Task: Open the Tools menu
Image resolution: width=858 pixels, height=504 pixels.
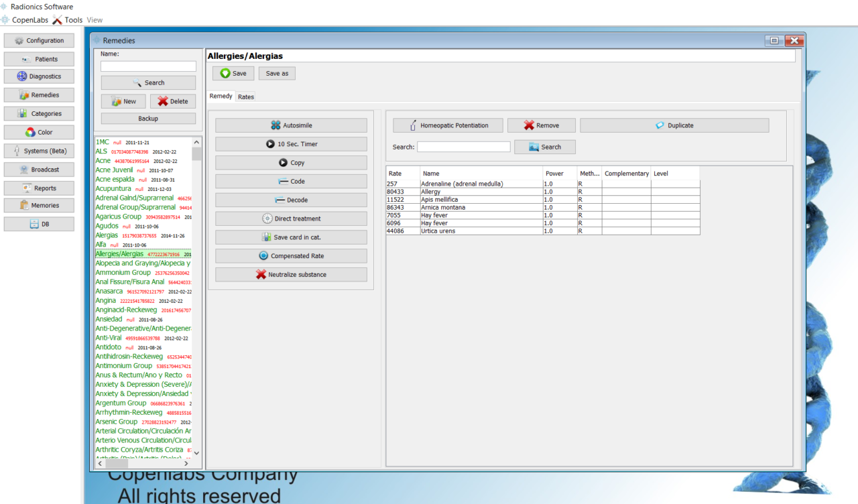Action: tap(68, 20)
